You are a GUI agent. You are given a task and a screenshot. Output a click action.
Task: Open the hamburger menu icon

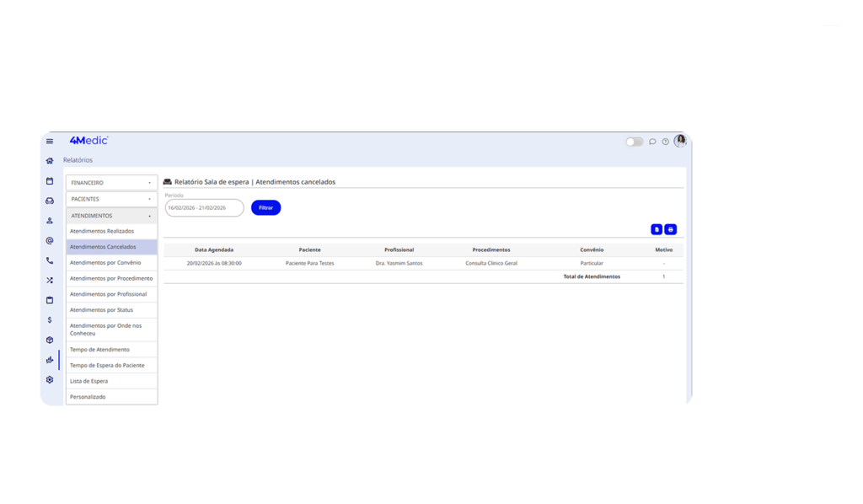[50, 142]
